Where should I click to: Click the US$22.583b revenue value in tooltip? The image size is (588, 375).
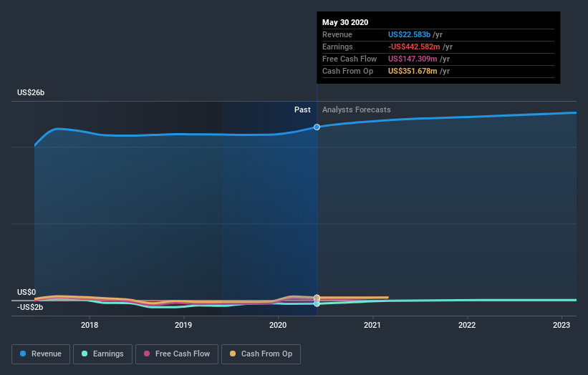coord(409,34)
